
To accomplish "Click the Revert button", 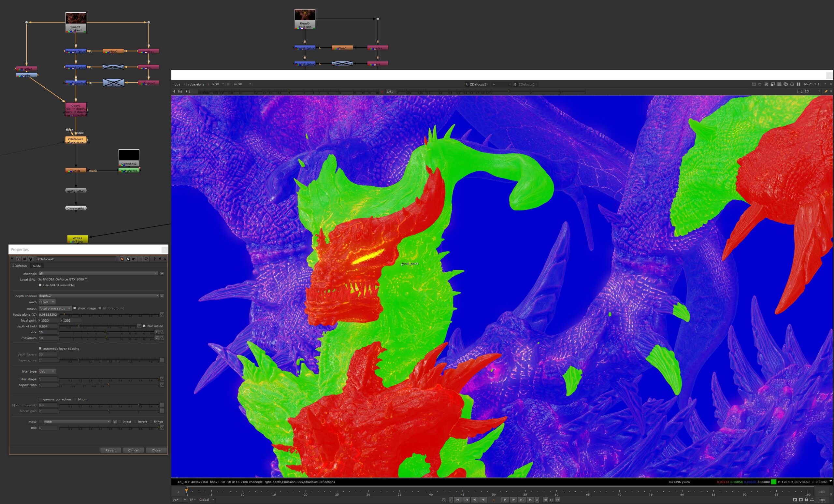I will 111,450.
